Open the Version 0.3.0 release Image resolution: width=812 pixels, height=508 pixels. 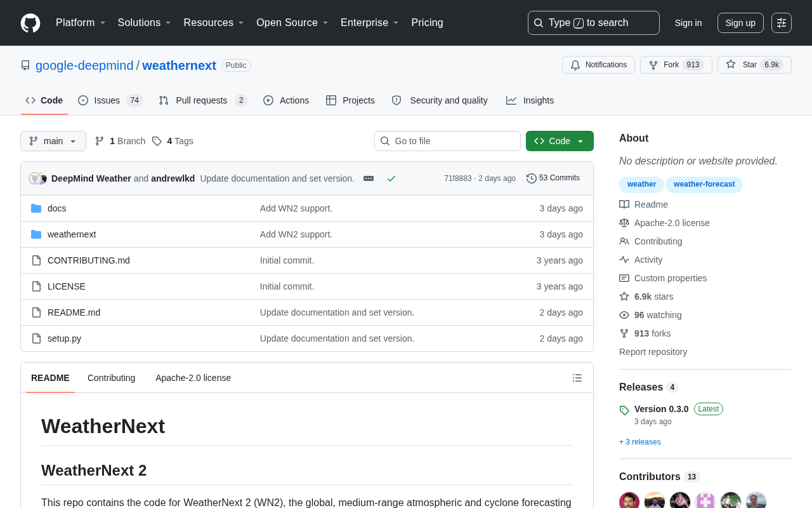[661, 409]
